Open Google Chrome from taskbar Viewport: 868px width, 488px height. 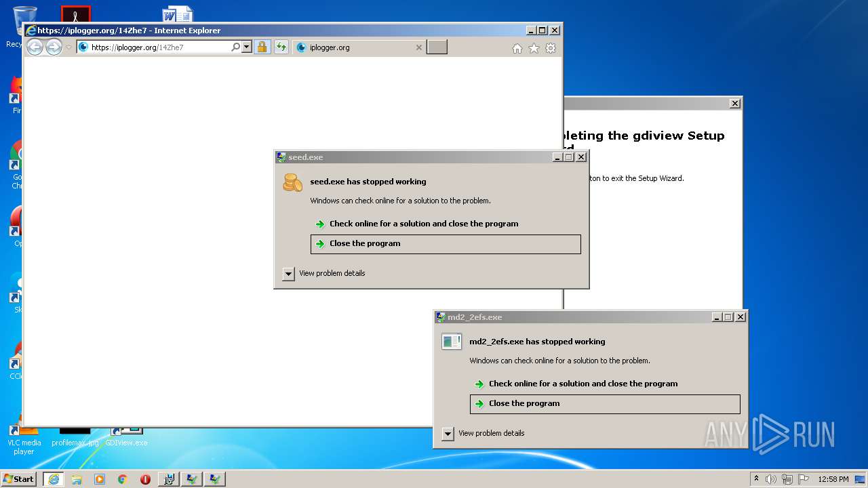click(123, 479)
